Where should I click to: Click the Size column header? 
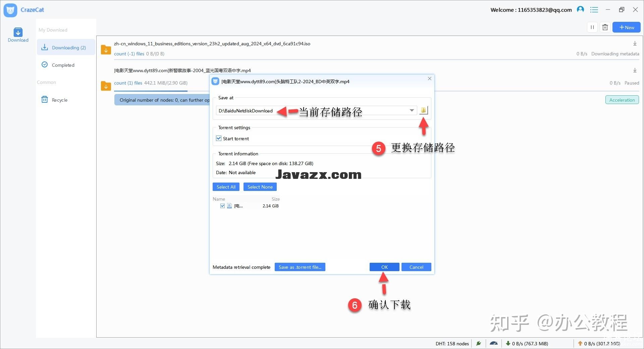[x=276, y=199]
